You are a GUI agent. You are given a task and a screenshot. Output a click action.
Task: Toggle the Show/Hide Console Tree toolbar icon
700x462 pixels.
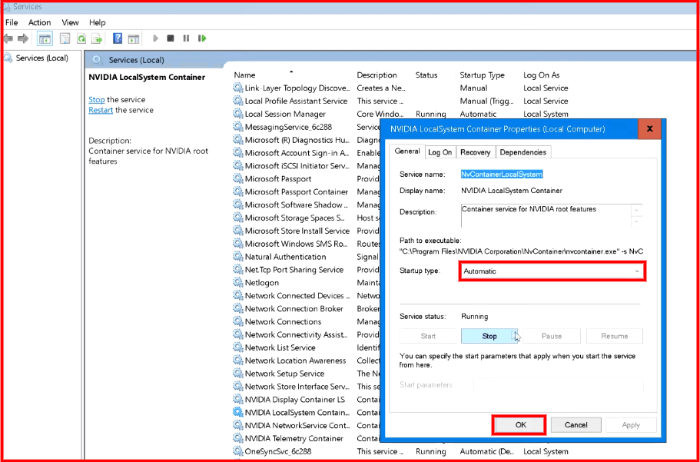pyautogui.click(x=45, y=39)
